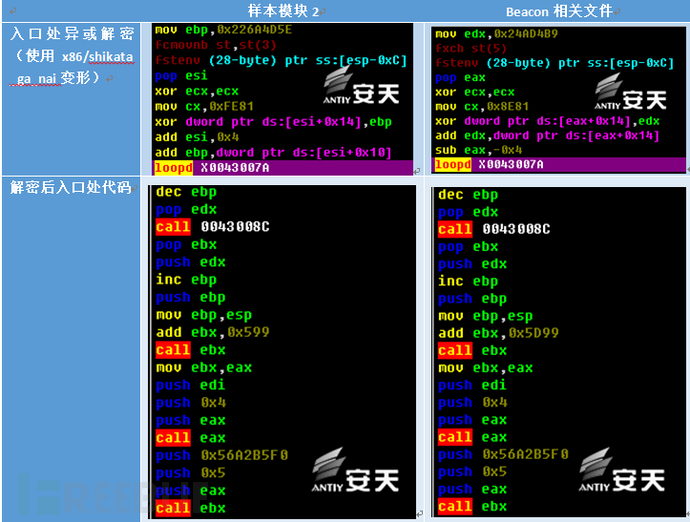
Task: Select 'add edx,dword ptr ds:[eax+0x14]'
Action: tap(547, 136)
